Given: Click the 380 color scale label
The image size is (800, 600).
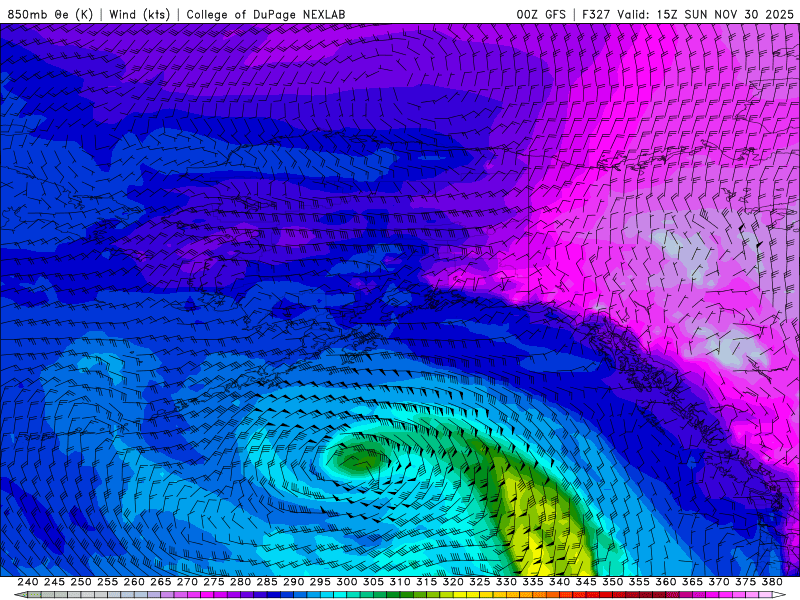Looking at the screenshot, I should [x=772, y=582].
